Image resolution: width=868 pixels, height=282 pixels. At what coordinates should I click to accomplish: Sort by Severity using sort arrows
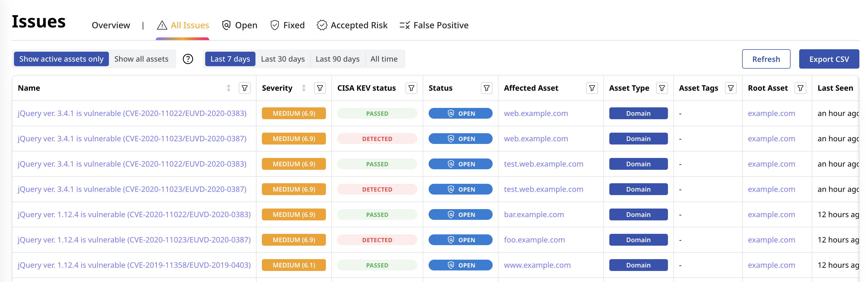[x=304, y=88]
